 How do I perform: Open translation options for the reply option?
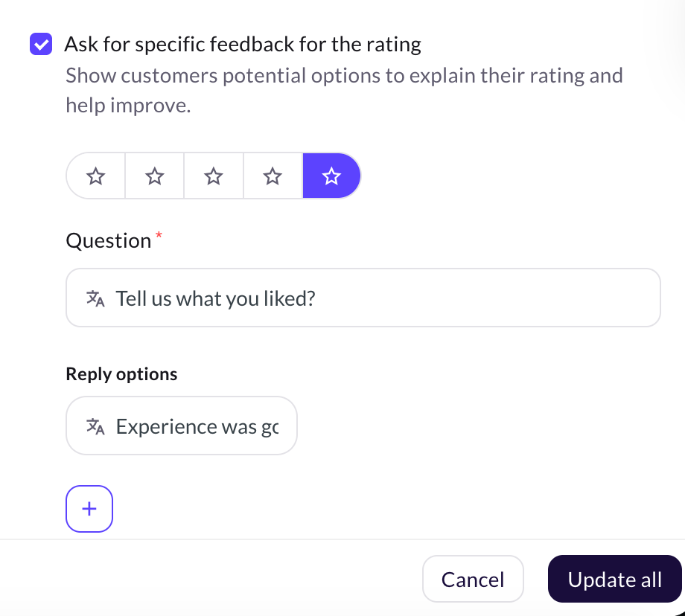[95, 426]
